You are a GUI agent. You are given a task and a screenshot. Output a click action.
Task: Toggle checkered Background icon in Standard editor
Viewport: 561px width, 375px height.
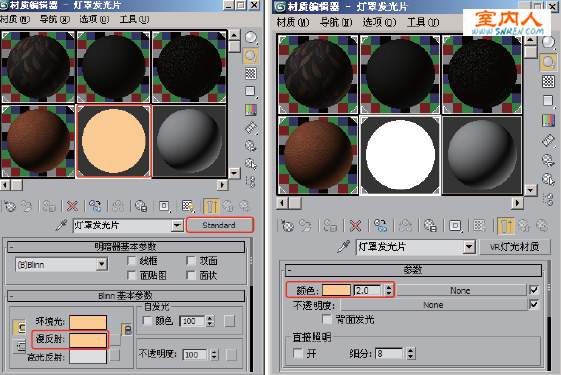pyautogui.click(x=251, y=73)
